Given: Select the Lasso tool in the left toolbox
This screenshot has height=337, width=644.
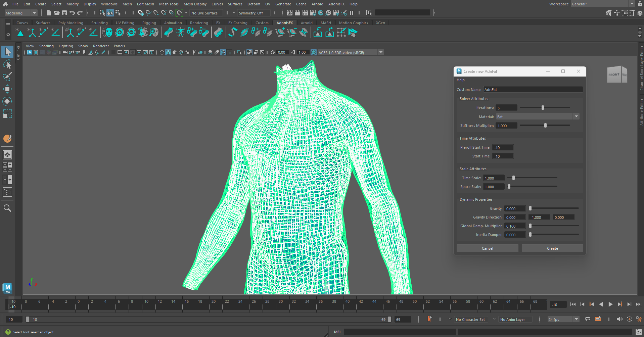Looking at the screenshot, I should click(x=7, y=64).
